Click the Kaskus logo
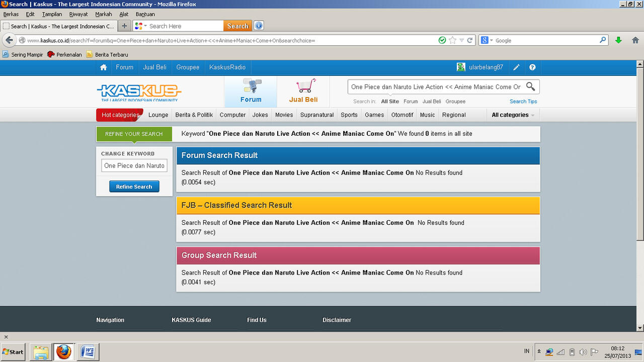The width and height of the screenshot is (644, 362). point(139,92)
